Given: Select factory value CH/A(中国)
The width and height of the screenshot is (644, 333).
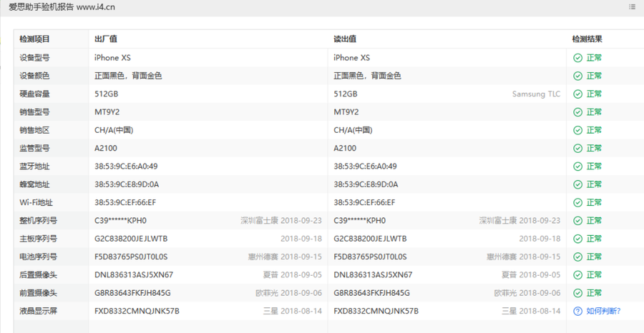Looking at the screenshot, I should [x=114, y=130].
